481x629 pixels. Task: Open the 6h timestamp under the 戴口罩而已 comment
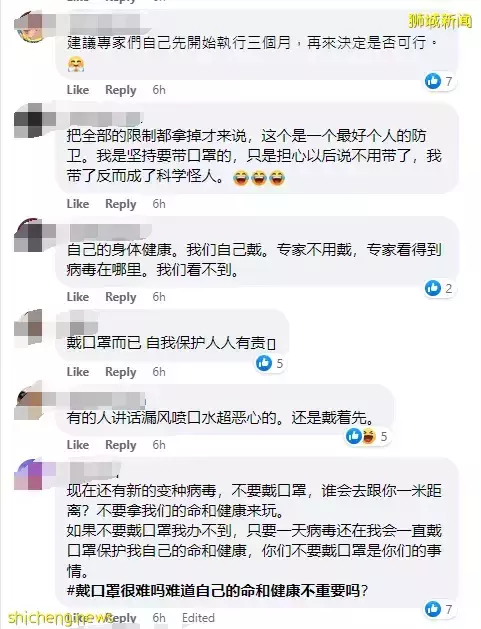[159, 372]
